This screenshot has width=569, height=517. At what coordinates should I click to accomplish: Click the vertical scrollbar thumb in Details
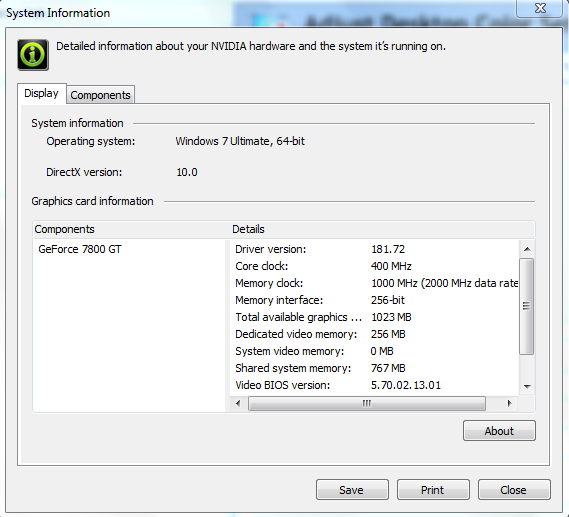[x=527, y=306]
